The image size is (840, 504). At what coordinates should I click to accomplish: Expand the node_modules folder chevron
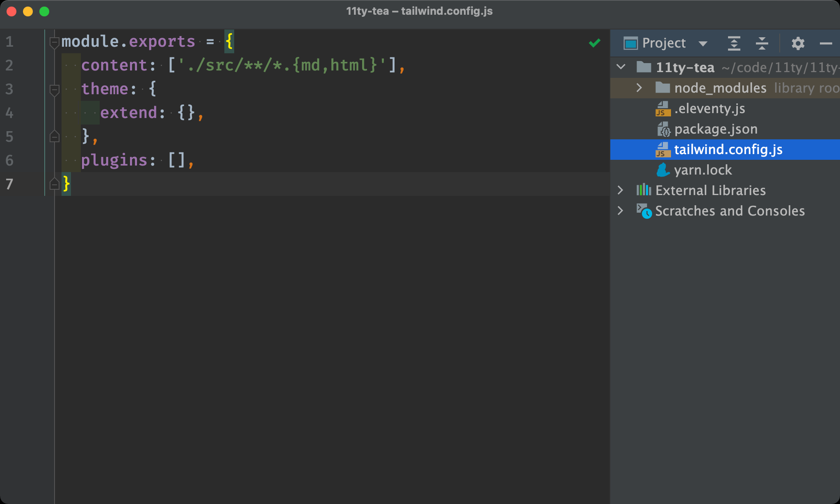[x=639, y=88]
